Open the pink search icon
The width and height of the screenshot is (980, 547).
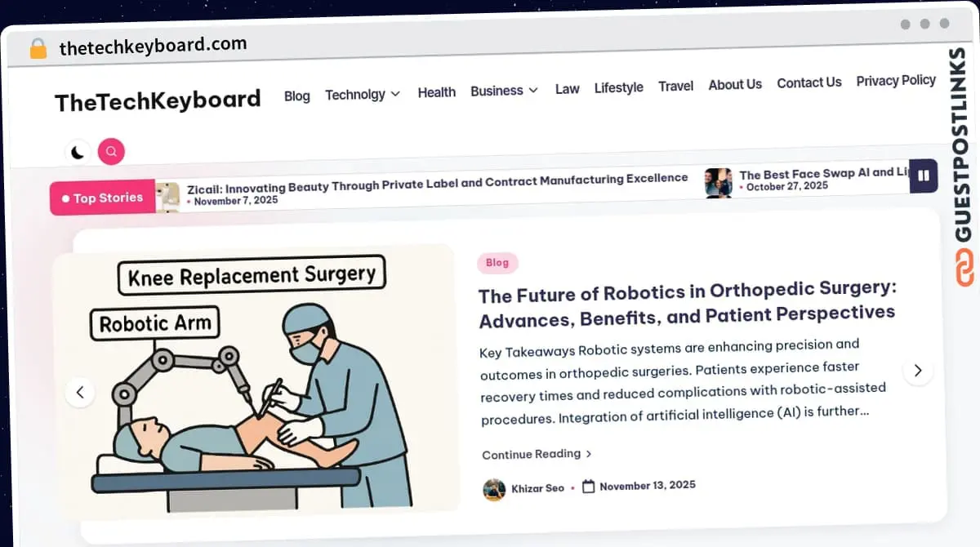click(x=111, y=151)
